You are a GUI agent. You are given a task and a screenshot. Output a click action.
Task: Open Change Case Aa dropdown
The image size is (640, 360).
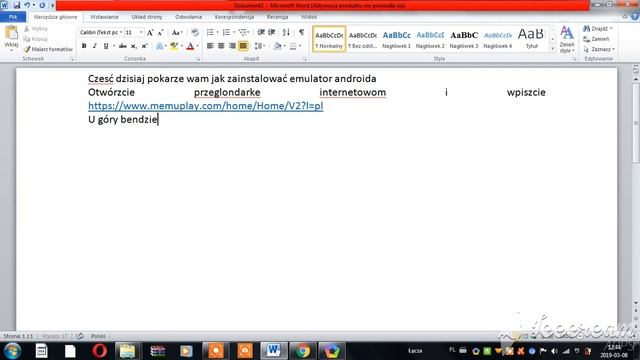click(177, 32)
